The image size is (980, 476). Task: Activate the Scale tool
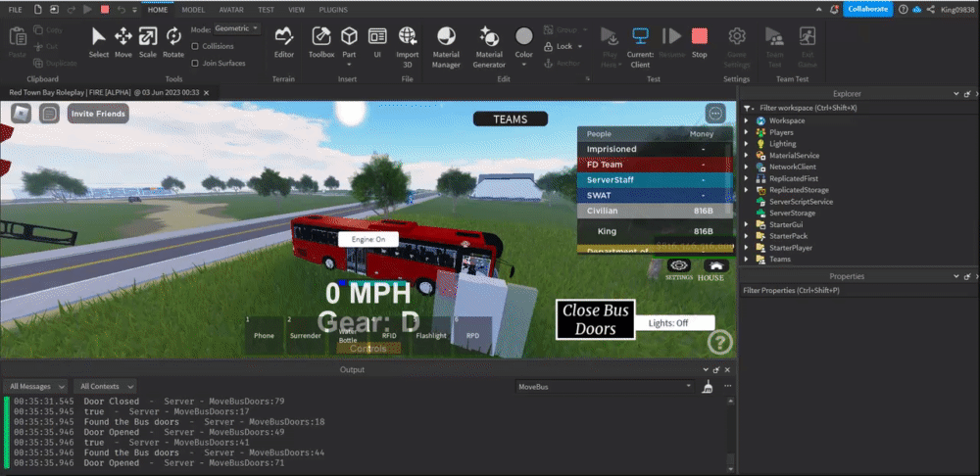coord(148,42)
